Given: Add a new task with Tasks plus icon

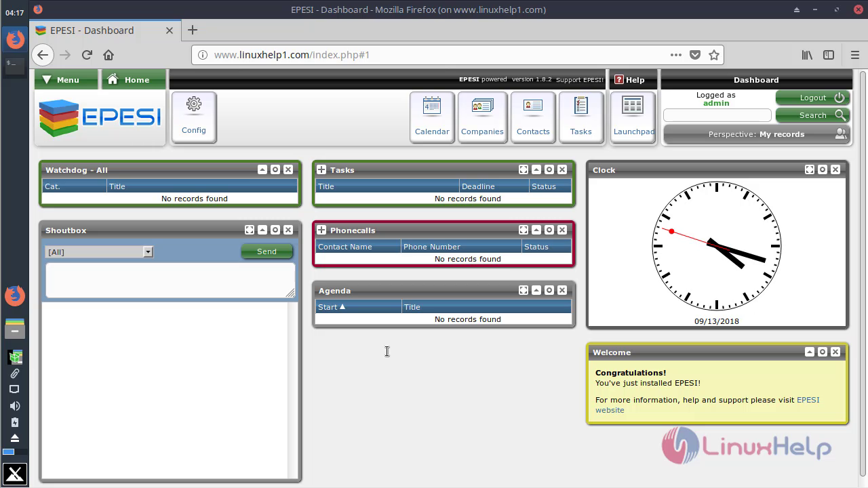Looking at the screenshot, I should pyautogui.click(x=321, y=169).
